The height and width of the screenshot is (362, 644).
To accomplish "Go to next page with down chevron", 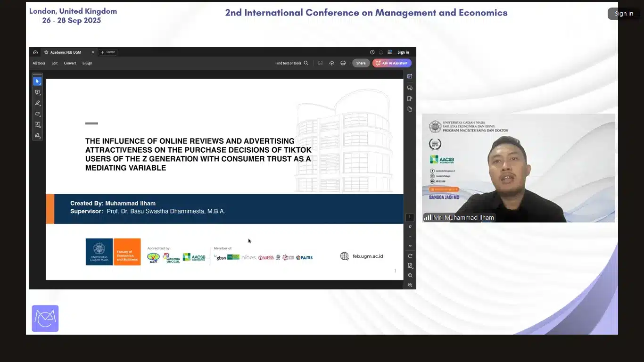I will (x=410, y=246).
